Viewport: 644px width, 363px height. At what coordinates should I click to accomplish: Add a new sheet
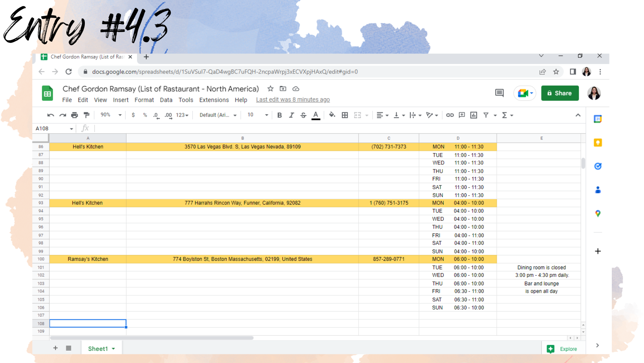(x=55, y=348)
